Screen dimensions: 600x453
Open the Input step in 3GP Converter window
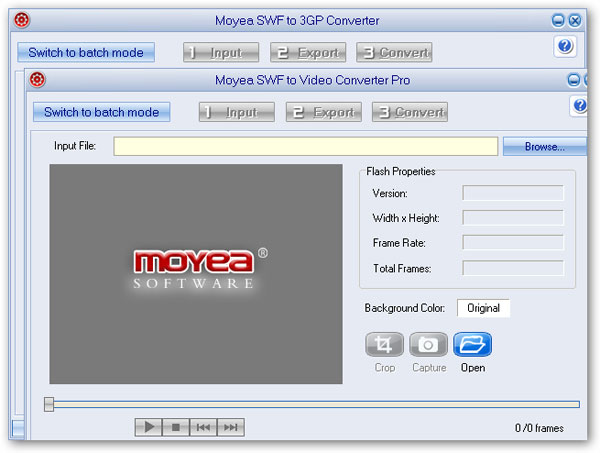pyautogui.click(x=221, y=52)
